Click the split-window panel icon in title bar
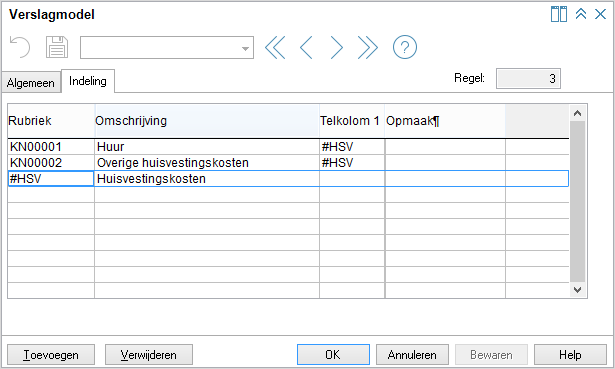Screen dimensions: 615x369 (x=559, y=14)
